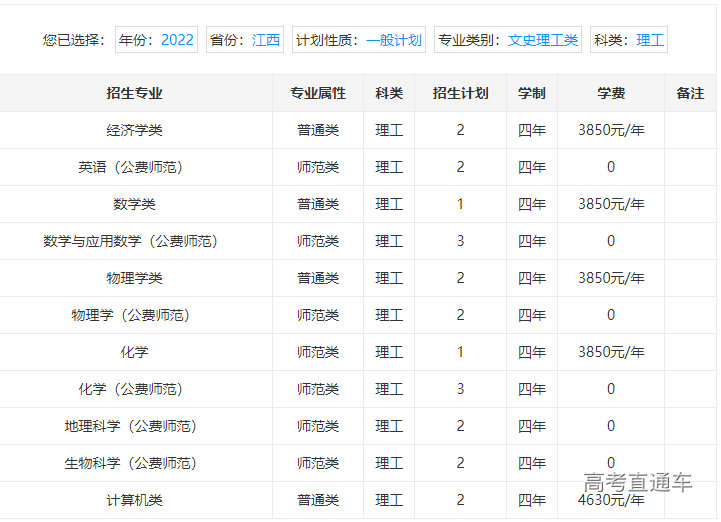Choose the 科类 理工 filter chip
721x522 pixels.
click(629, 40)
